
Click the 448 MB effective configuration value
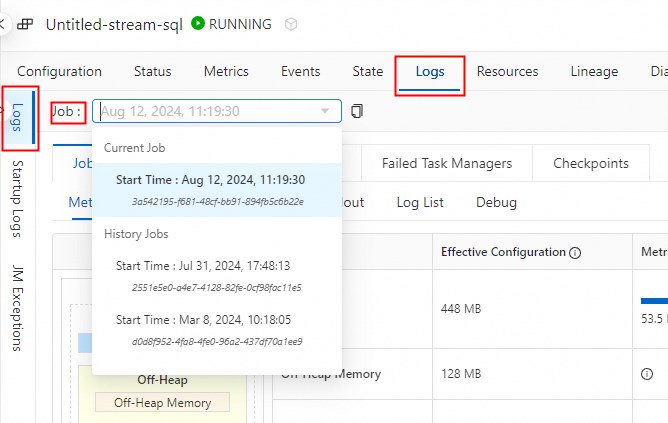(461, 308)
